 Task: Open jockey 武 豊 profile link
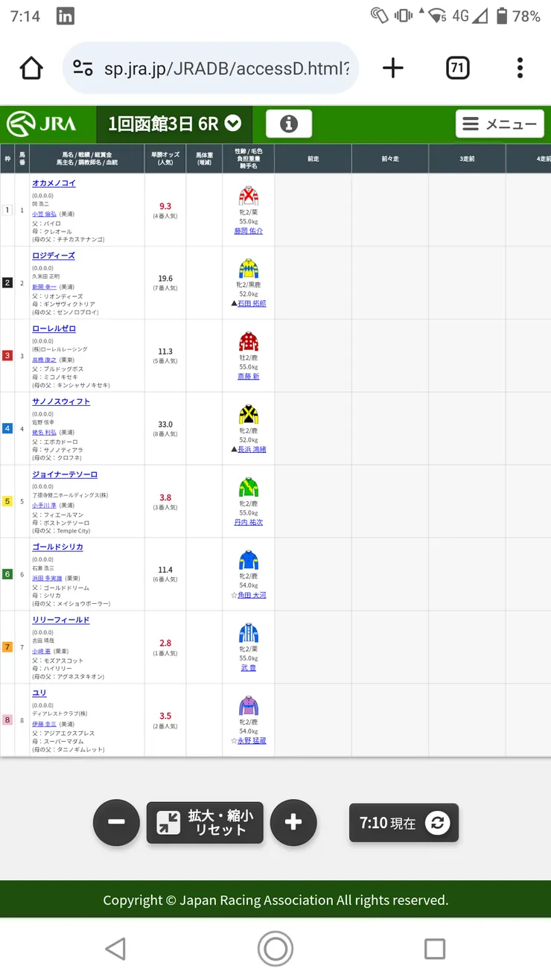tap(248, 668)
